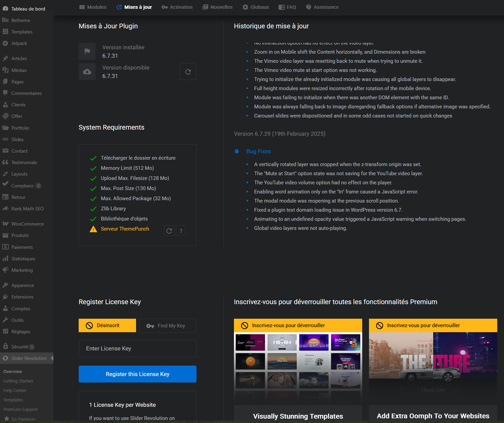Click the Bug Fixes heading link

[x=259, y=151]
